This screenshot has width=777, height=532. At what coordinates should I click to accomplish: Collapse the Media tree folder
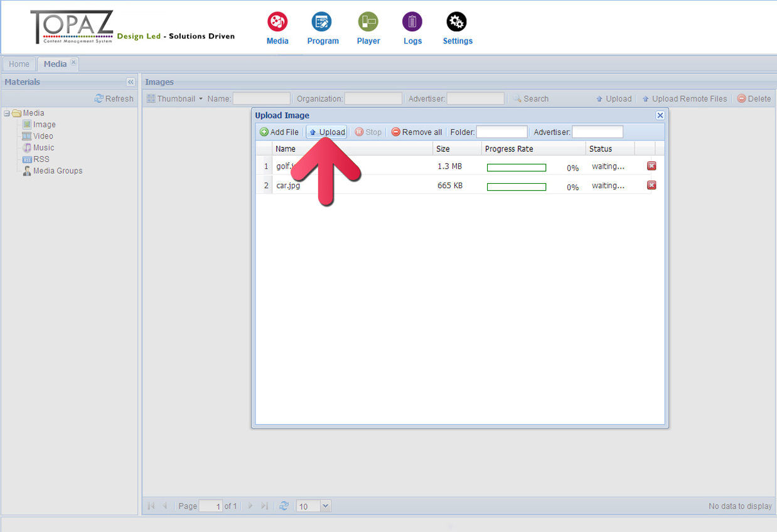pos(7,114)
